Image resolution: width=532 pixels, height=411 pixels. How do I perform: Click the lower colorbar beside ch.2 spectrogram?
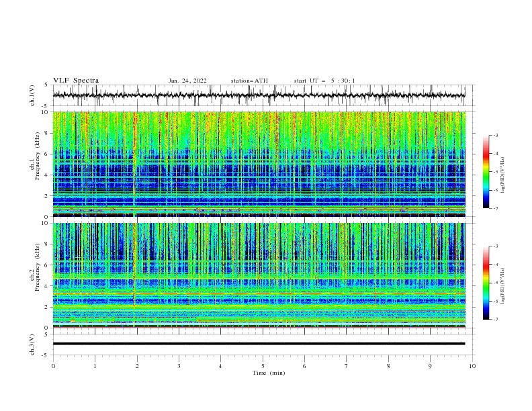tap(486, 283)
